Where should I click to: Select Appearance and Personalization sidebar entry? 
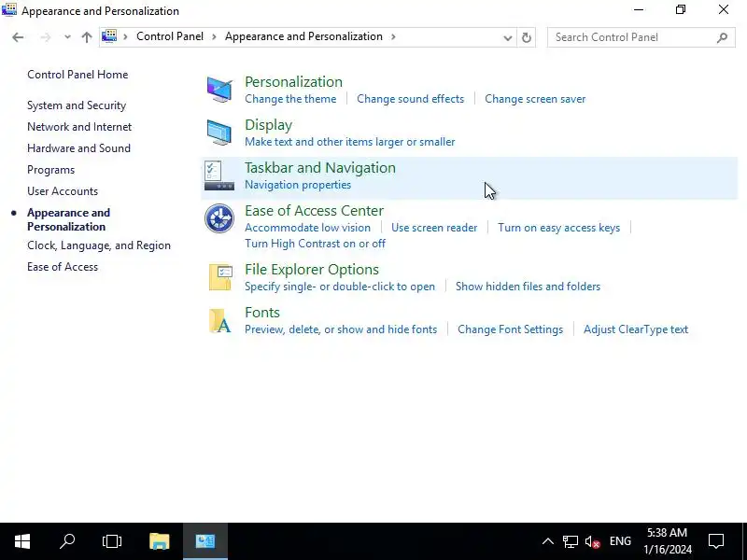tap(68, 219)
